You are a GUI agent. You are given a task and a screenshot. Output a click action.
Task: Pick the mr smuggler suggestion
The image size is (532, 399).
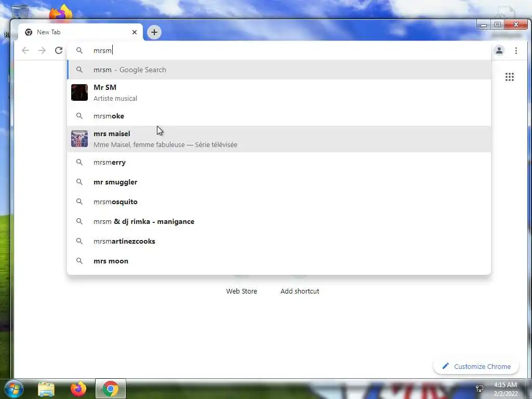pos(279,182)
